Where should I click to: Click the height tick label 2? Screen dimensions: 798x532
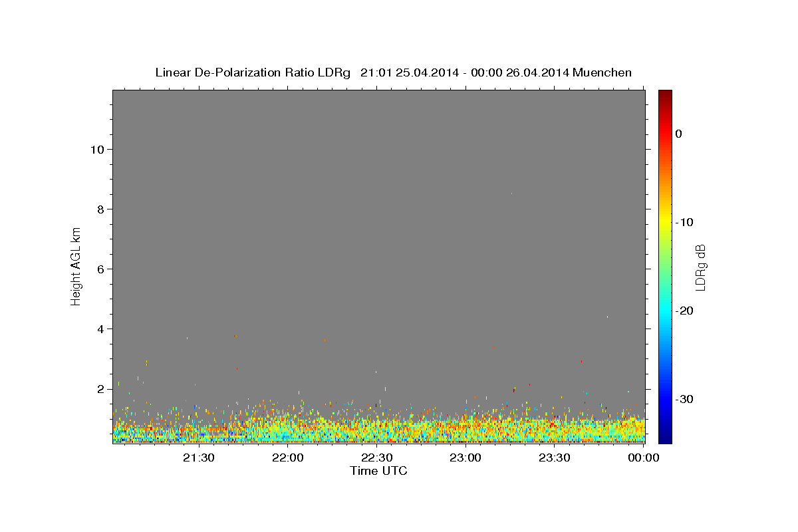pyautogui.click(x=101, y=388)
